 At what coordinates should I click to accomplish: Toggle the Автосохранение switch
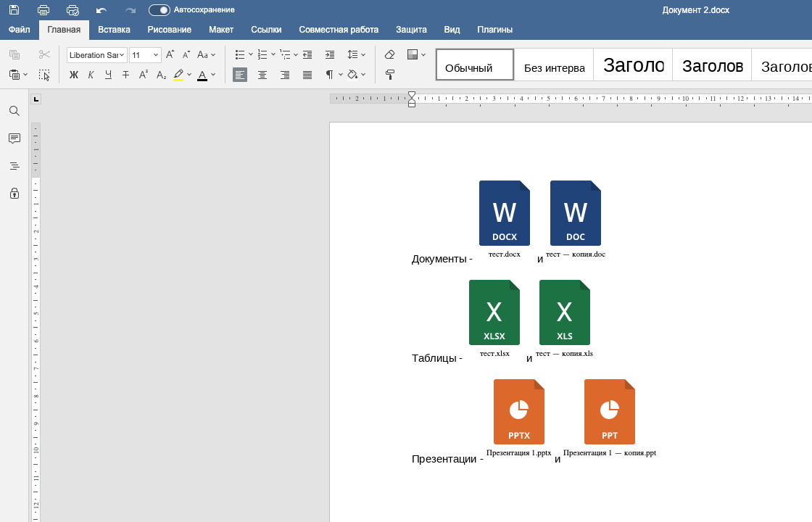(159, 10)
